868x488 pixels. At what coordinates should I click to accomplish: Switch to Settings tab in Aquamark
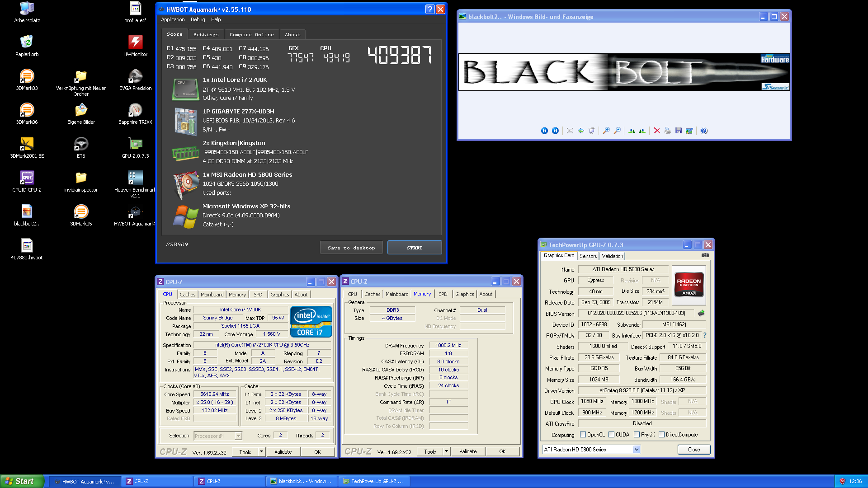coord(206,34)
